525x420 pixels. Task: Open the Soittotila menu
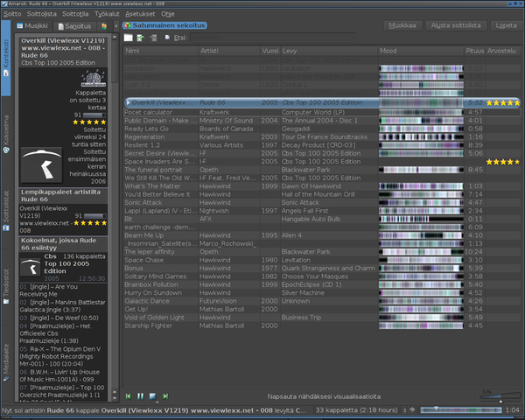click(x=75, y=14)
